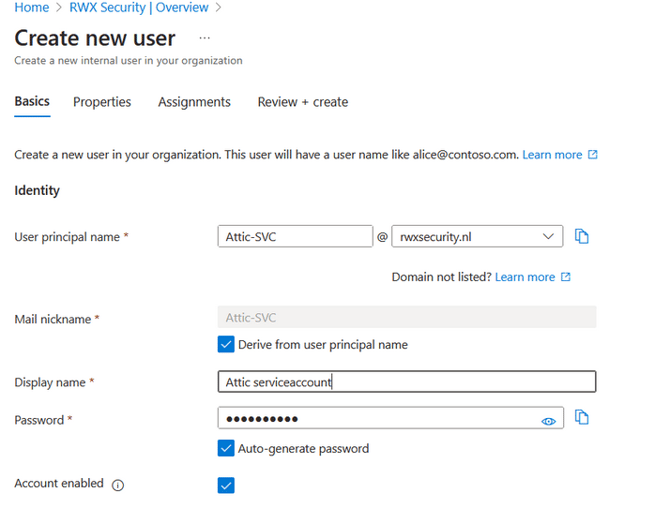This screenshot has width=670, height=508.
Task: Disable the Account enabled checkbox
Action: tap(226, 485)
